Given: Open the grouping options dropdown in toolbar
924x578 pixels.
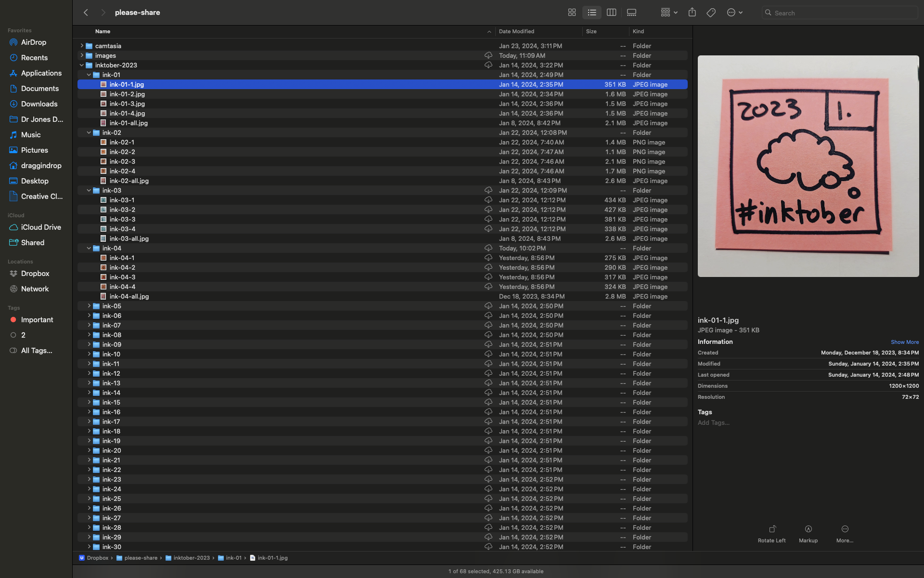Looking at the screenshot, I should click(669, 12).
